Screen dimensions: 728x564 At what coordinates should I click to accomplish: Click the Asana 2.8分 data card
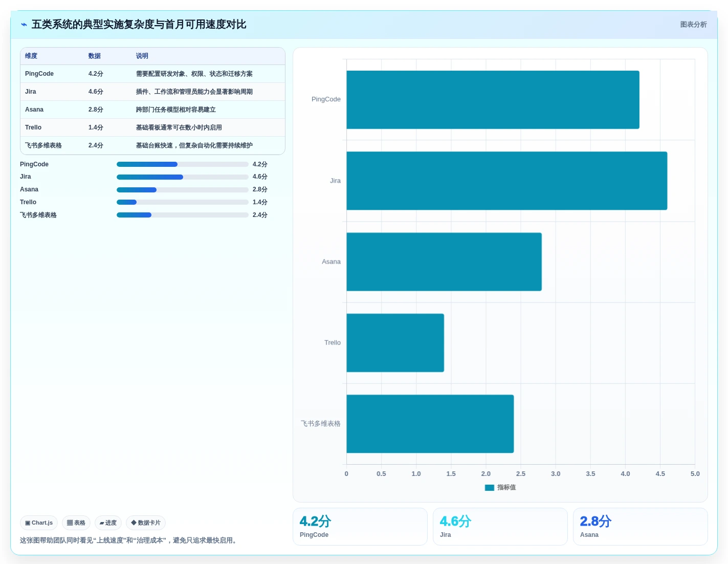pos(641,527)
